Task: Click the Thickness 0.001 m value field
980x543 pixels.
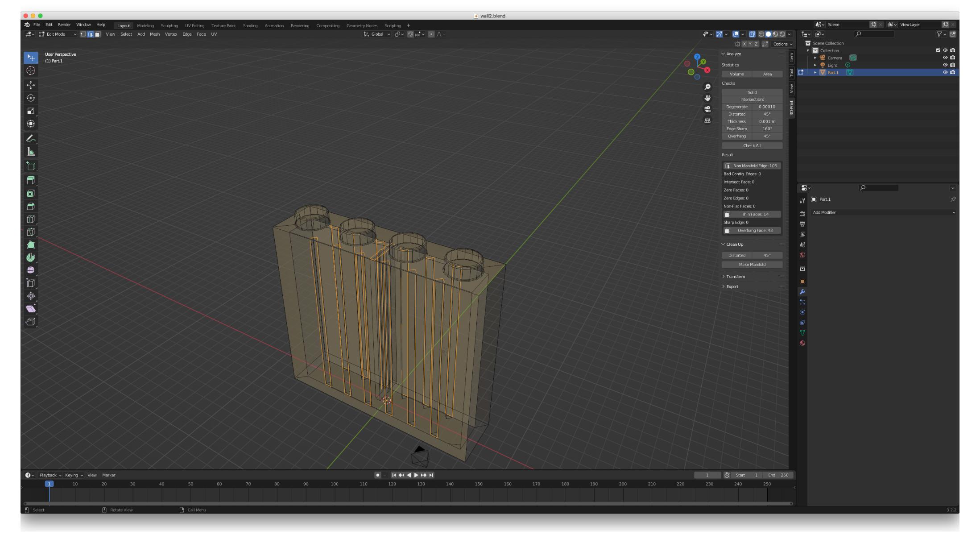Action: pos(767,121)
